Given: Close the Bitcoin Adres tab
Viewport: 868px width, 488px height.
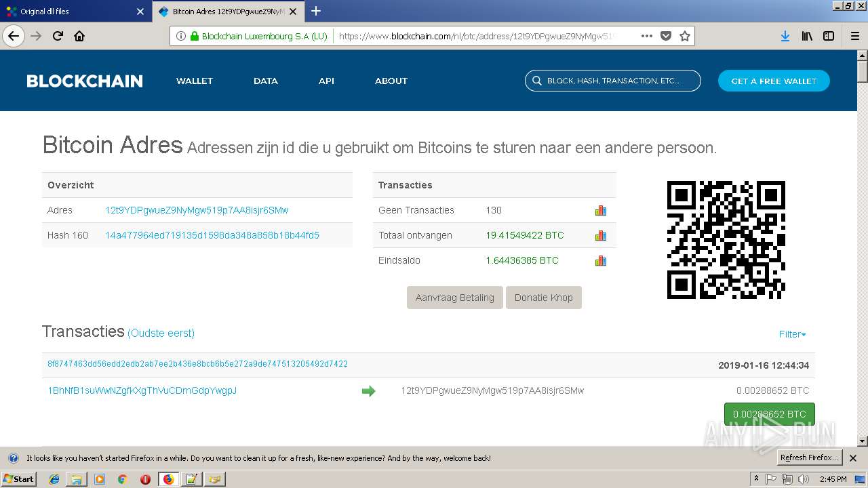Looking at the screenshot, I should [294, 12].
